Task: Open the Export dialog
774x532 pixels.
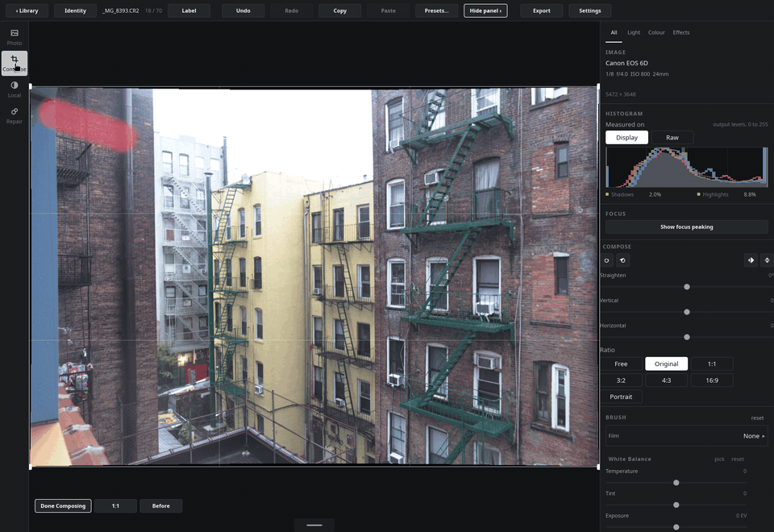Action: (542, 10)
